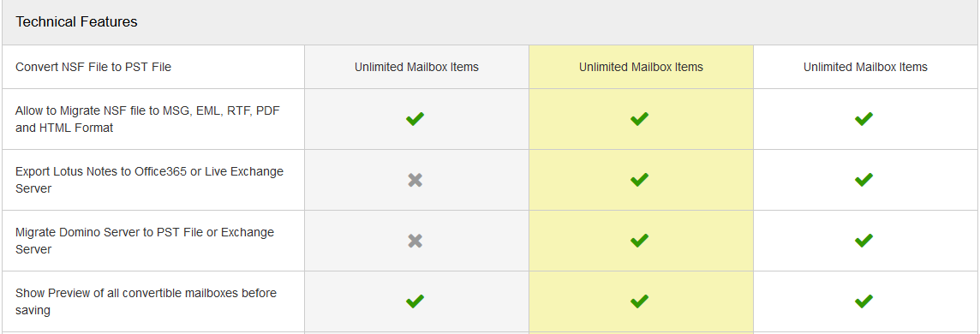Click last-column Unlimited Mailbox Items cell
The width and height of the screenshot is (980, 334).
[x=865, y=67]
